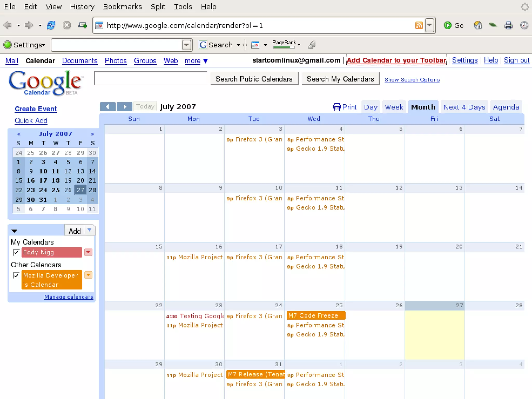Open the address bar URL history dropdown
The height and width of the screenshot is (399, 532).
pos(430,25)
